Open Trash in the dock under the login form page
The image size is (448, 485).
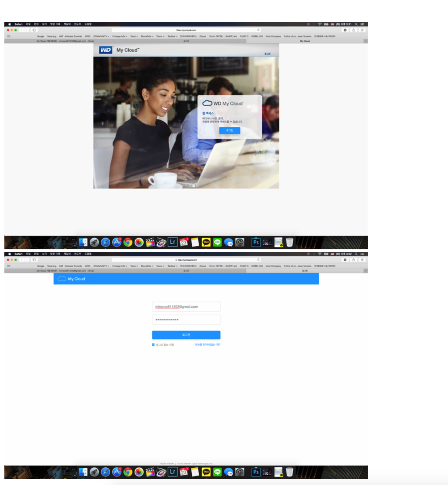tap(290, 472)
